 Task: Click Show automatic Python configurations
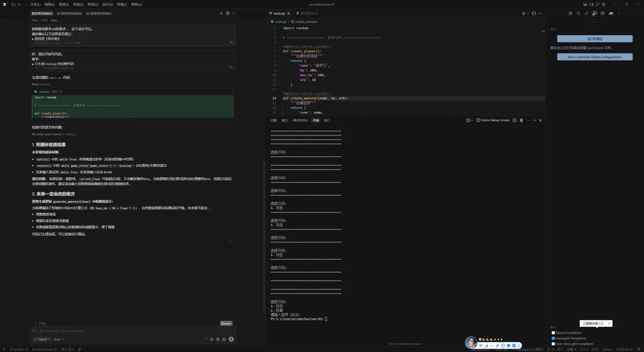click(595, 57)
